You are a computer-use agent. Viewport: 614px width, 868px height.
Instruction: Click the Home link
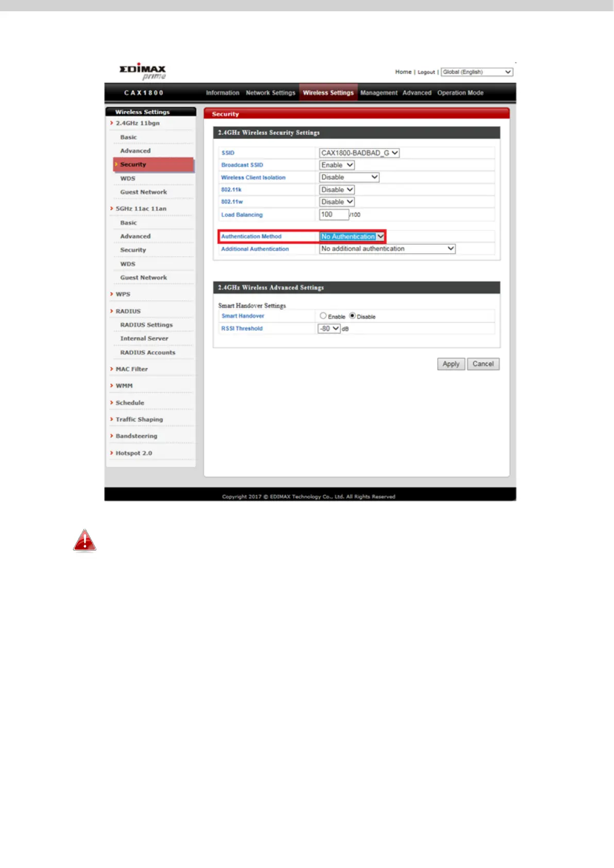(403, 72)
